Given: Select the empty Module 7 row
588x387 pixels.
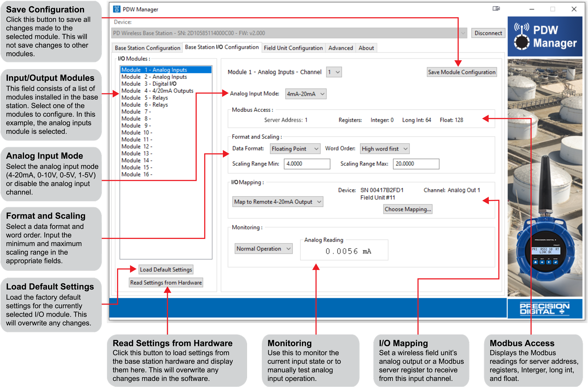Looking at the screenshot, I should pos(166,112).
